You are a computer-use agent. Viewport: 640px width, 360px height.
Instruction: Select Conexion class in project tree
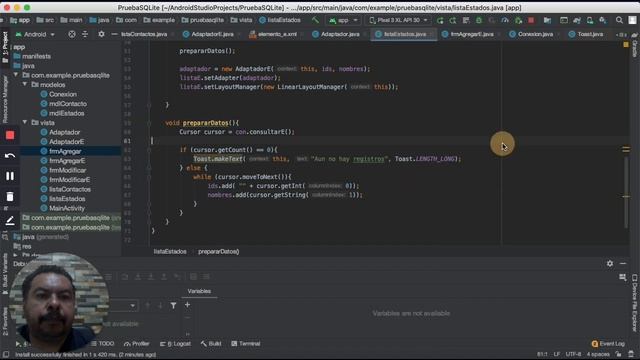pyautogui.click(x=62, y=94)
